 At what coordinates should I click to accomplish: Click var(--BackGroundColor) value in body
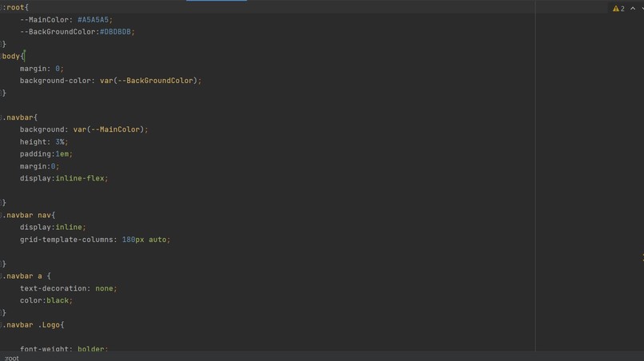click(x=149, y=81)
